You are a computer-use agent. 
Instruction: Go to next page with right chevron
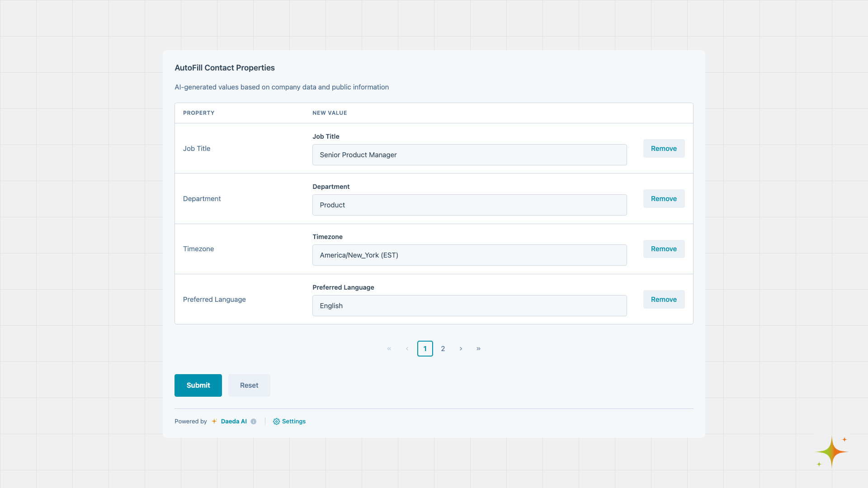[x=461, y=348]
